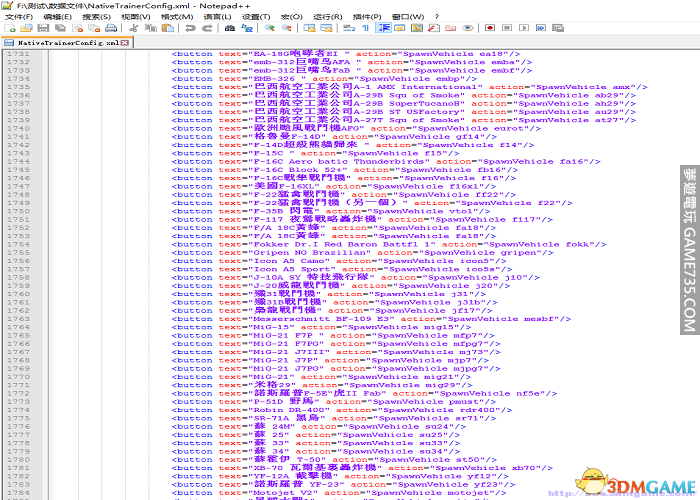Cut selection with the scissors icon
The height and width of the screenshot is (500, 700).
[133, 28]
